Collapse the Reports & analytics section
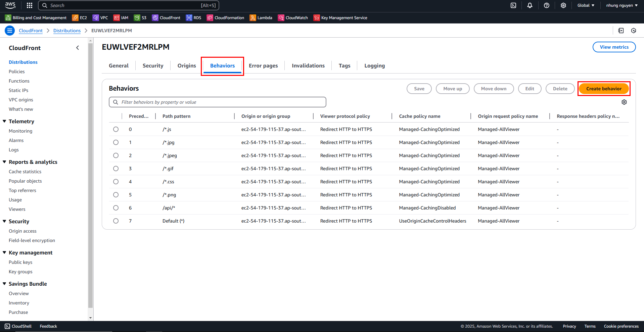This screenshot has width=644, height=332. tap(5, 162)
